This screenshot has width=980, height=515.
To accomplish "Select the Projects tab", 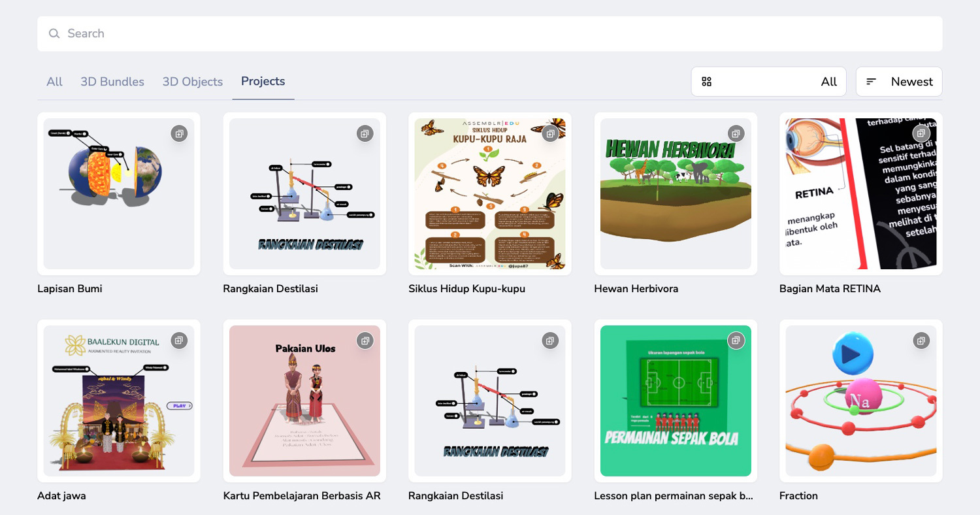I will 263,81.
